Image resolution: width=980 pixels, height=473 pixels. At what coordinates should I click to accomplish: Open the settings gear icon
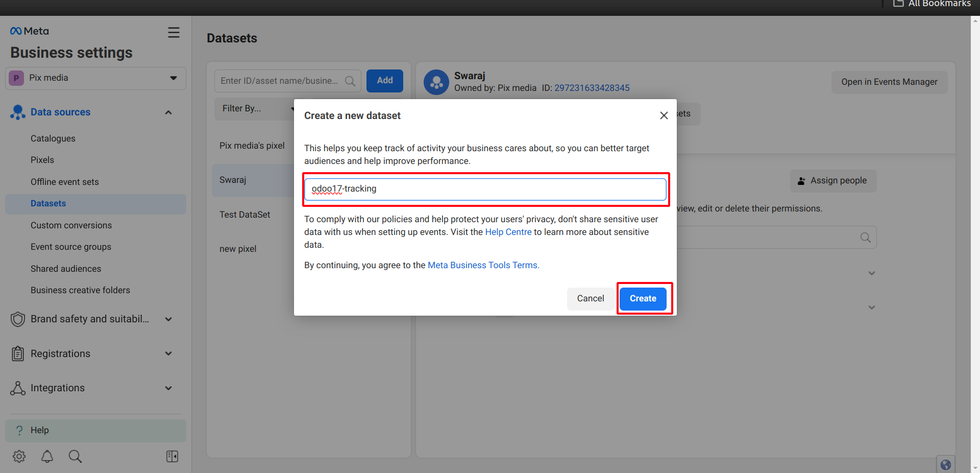pos(19,456)
